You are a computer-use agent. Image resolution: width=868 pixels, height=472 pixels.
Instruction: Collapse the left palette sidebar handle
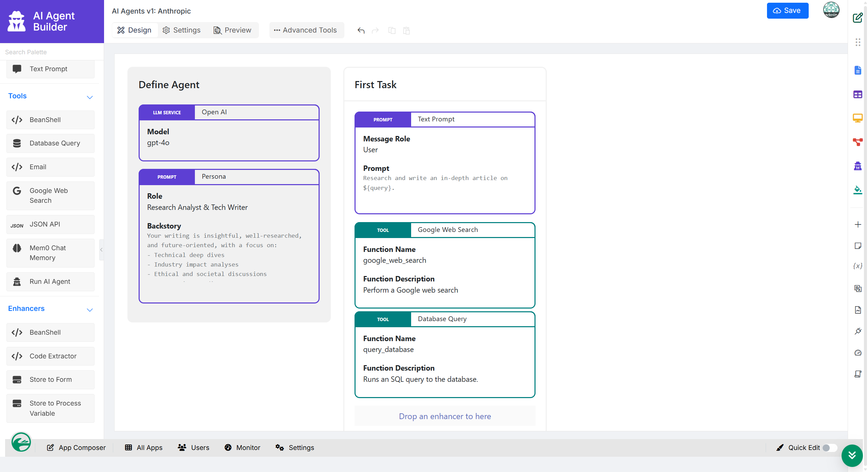click(101, 250)
